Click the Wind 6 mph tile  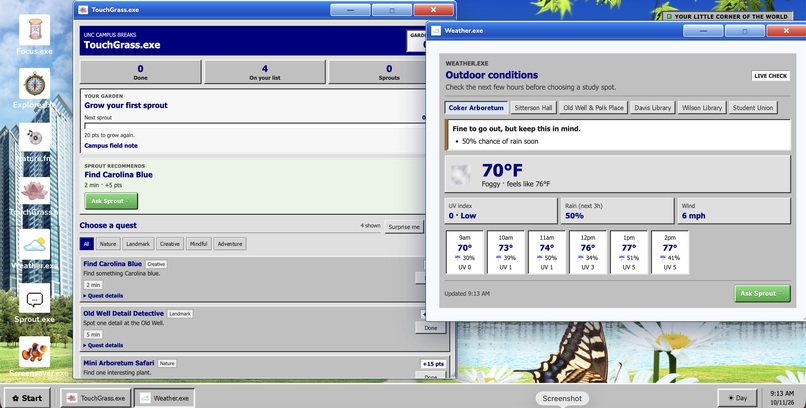click(x=734, y=211)
